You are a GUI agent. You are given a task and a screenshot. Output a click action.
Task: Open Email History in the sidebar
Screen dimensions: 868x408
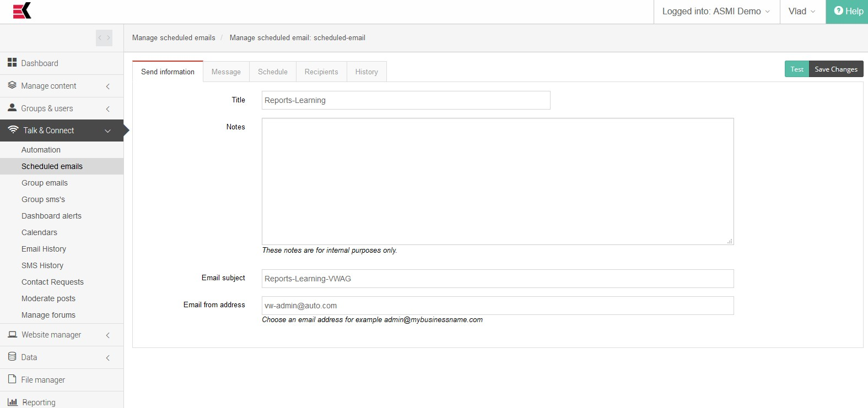tap(62, 249)
